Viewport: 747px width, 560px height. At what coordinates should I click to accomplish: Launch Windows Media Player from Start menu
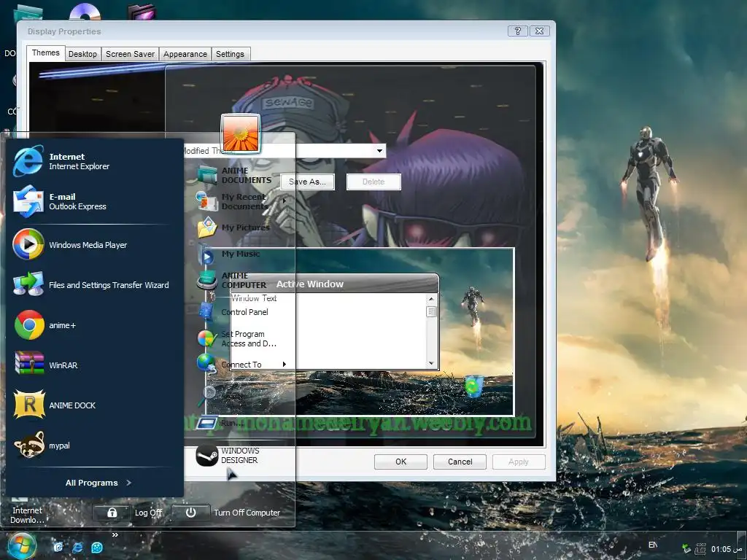[28, 244]
